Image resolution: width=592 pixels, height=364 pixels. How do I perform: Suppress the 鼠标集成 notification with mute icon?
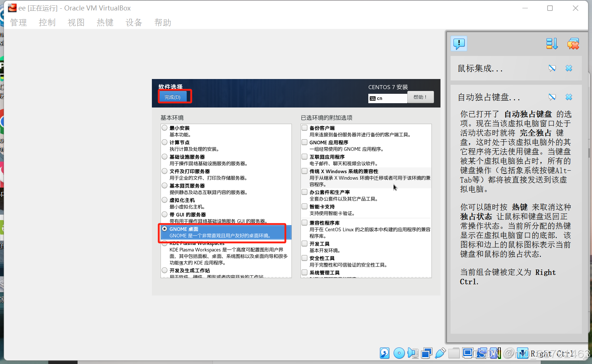(552, 68)
